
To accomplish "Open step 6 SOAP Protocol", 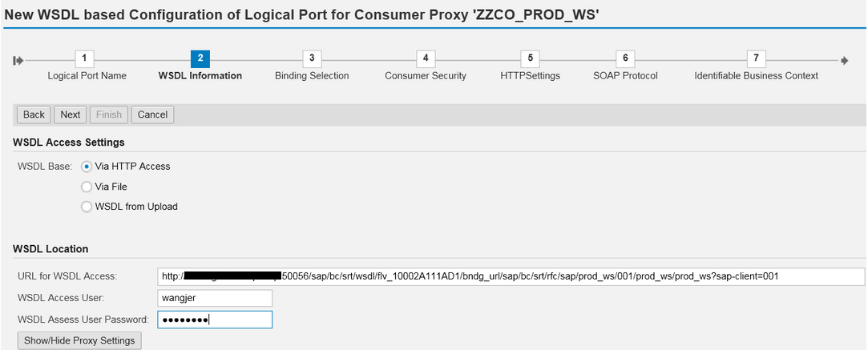I will pyautogui.click(x=625, y=58).
